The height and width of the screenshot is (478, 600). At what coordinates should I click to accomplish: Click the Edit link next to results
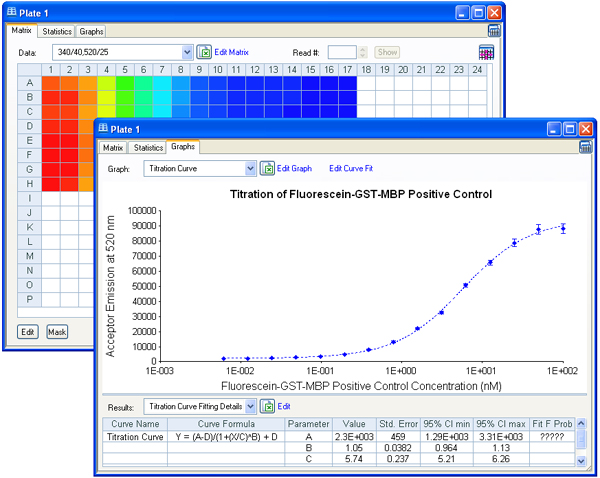pyautogui.click(x=284, y=406)
